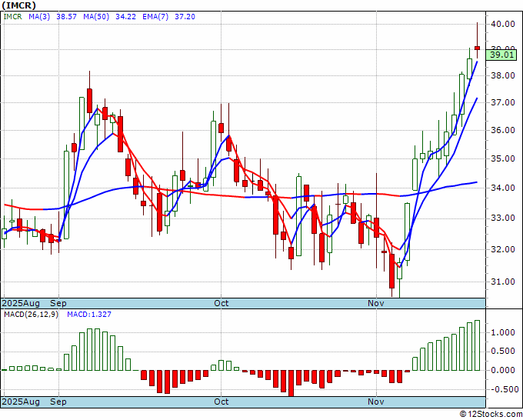Click the lowest red MACD bar in mid-October

click(291, 383)
